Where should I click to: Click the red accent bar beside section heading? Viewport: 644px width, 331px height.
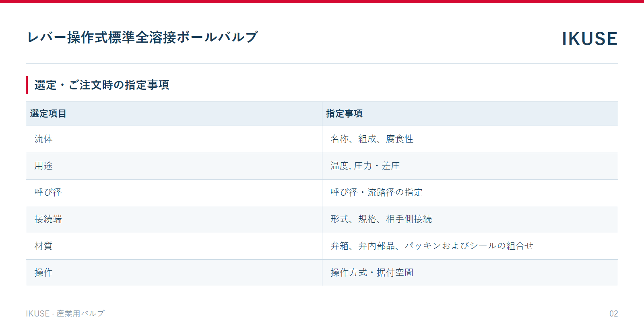click(27, 85)
